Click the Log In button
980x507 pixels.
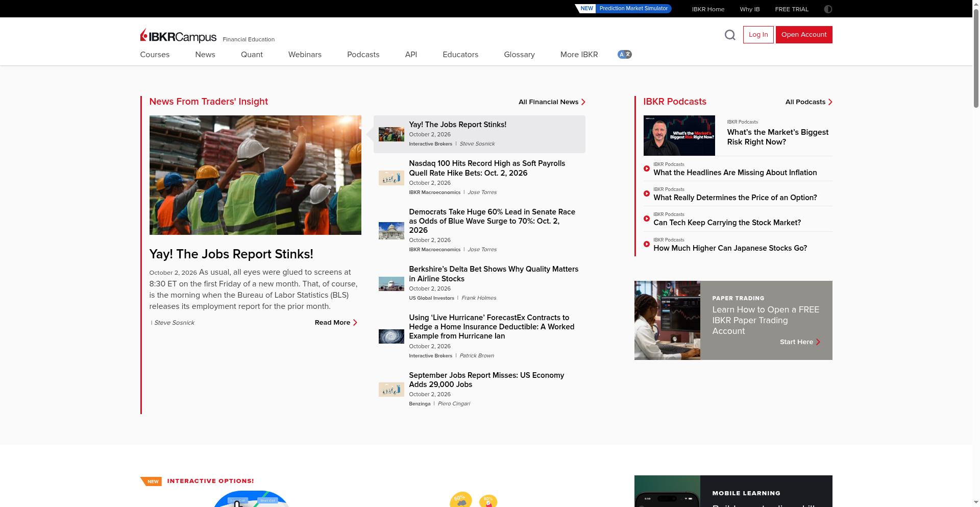tap(758, 35)
